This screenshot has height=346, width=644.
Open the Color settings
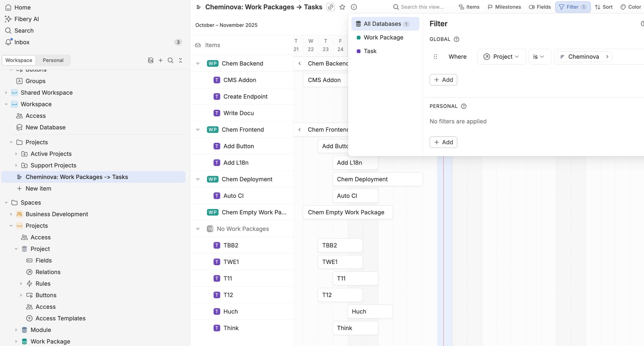click(631, 7)
